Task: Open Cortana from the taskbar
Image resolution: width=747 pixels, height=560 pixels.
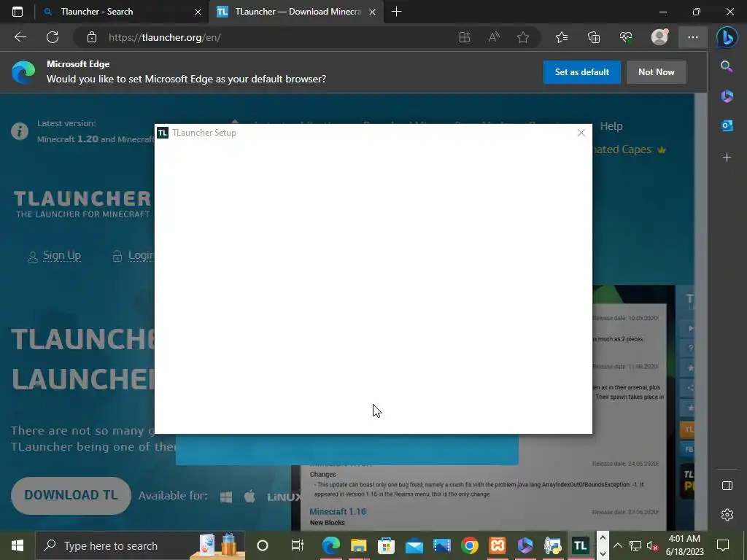Action: (263, 545)
